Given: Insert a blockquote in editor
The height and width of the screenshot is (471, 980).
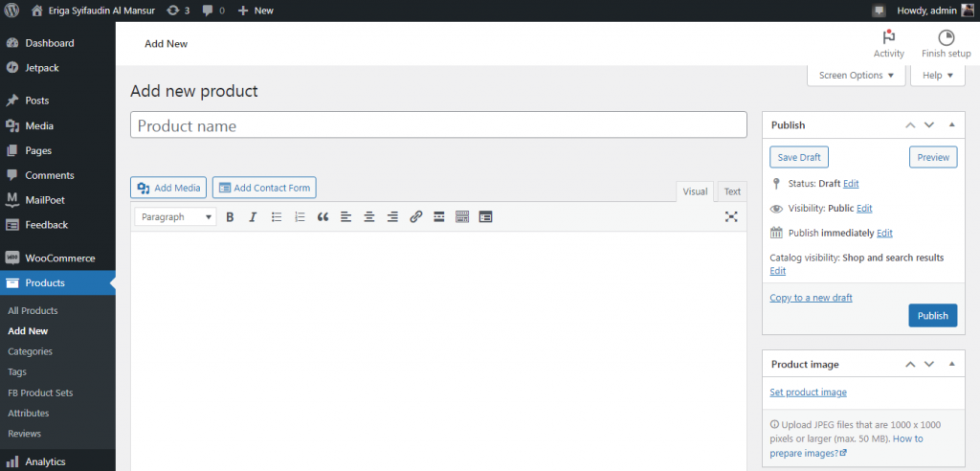Looking at the screenshot, I should click(x=323, y=217).
